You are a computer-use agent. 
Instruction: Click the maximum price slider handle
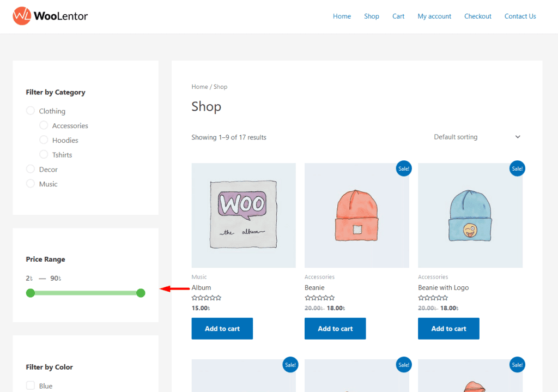tap(141, 293)
